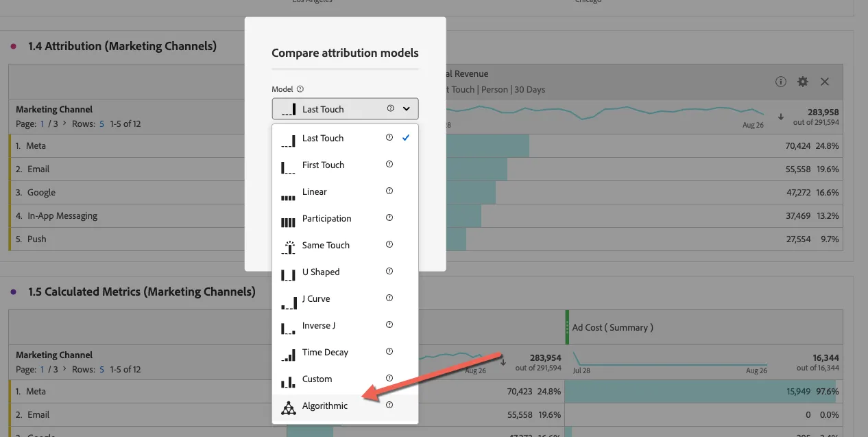This screenshot has width=868, height=437.
Task: Go to the next page in the 1.5 Calculated Metrics table
Action: pyautogui.click(x=64, y=369)
